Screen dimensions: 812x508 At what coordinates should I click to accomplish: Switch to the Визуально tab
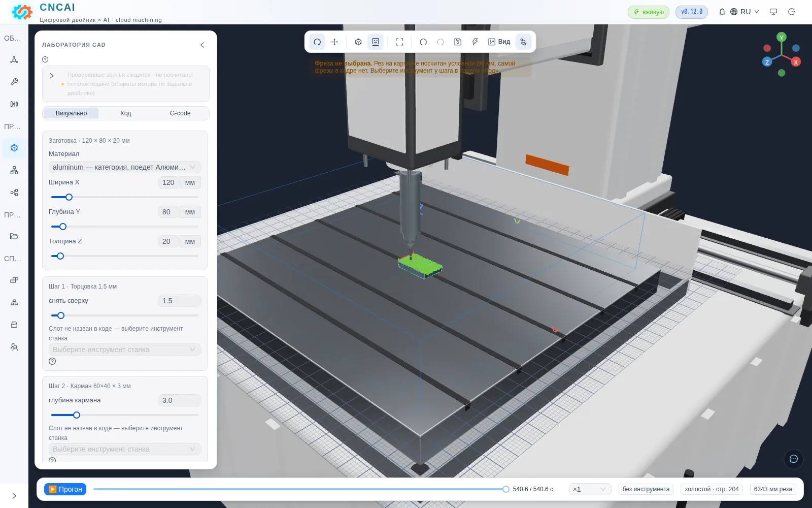pyautogui.click(x=71, y=113)
